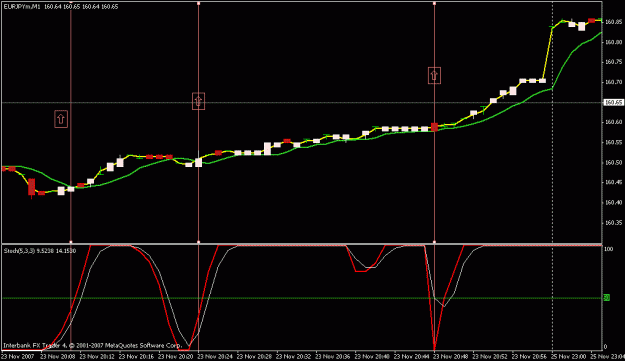This screenshot has height=361, width=625.
Task: Click the 23 Nov 20:56 time label
Action: click(x=529, y=356)
